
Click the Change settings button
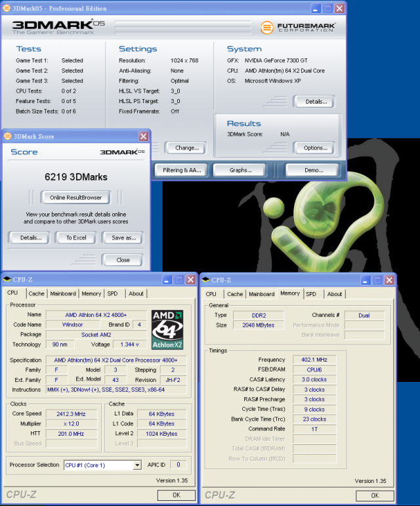point(186,148)
